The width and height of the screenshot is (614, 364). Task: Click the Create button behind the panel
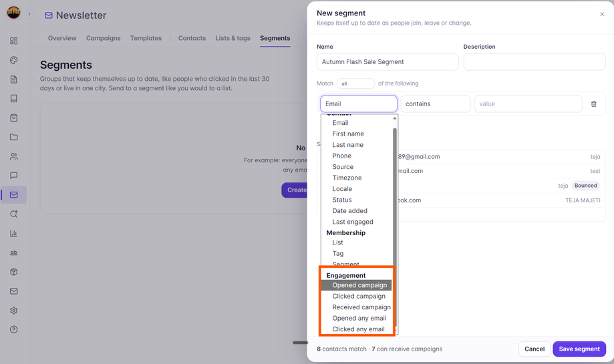point(295,190)
